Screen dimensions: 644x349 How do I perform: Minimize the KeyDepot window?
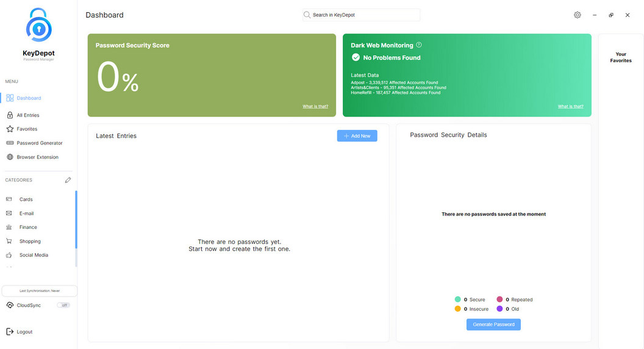pyautogui.click(x=595, y=15)
